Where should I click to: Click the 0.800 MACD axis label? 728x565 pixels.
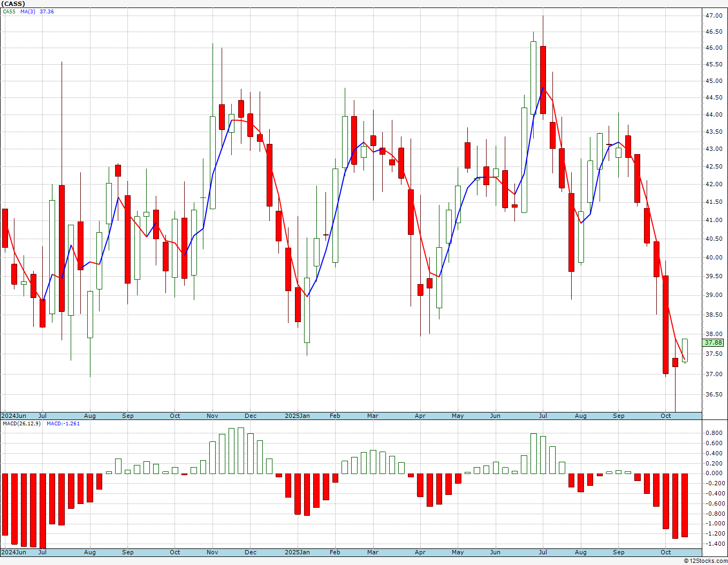click(x=714, y=433)
